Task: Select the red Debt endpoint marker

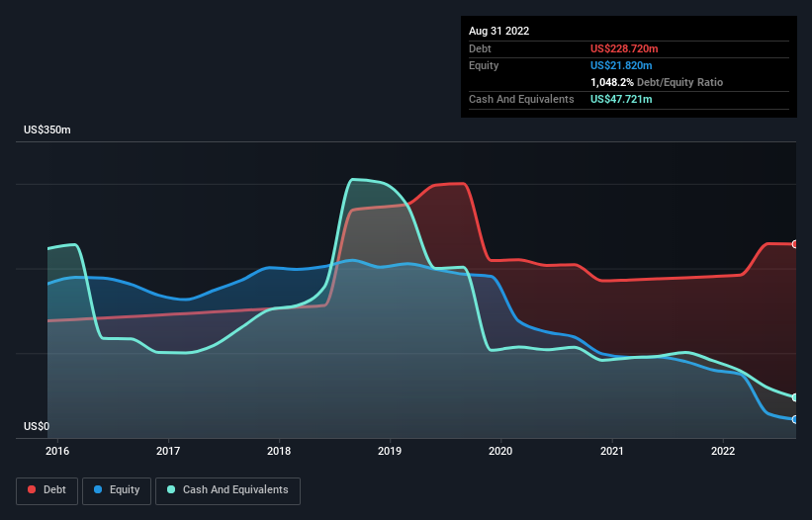Action: (795, 244)
